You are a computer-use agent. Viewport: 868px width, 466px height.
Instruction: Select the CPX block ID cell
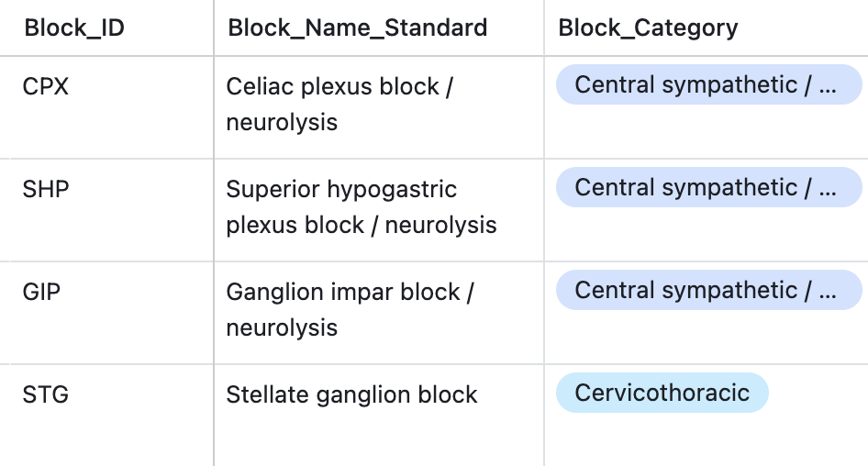46,86
